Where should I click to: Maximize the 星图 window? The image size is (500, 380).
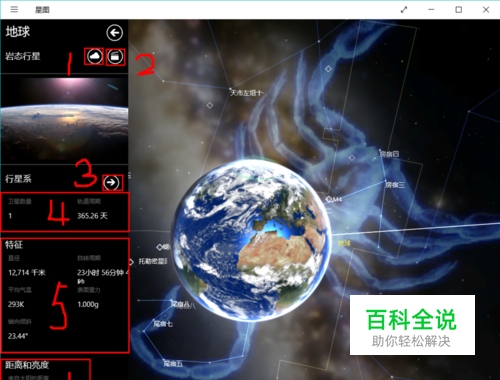tap(459, 10)
